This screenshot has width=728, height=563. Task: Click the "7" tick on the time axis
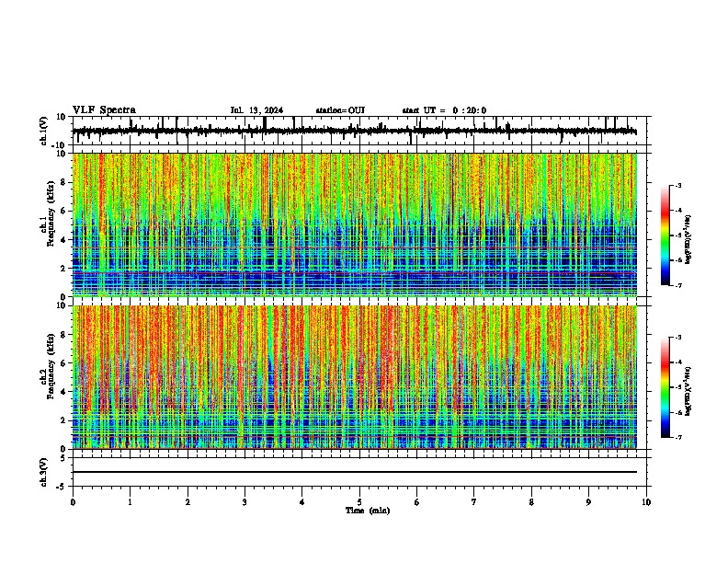click(x=474, y=502)
